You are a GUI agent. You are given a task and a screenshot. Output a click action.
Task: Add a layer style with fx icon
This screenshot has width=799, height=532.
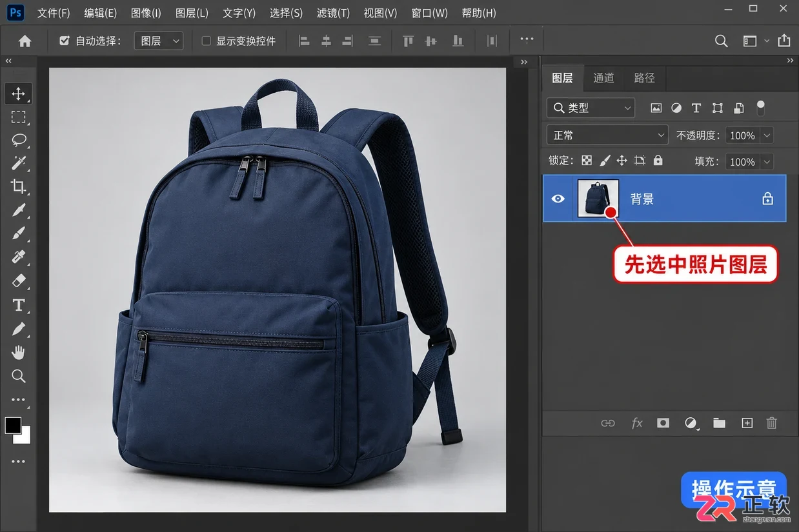pos(636,423)
